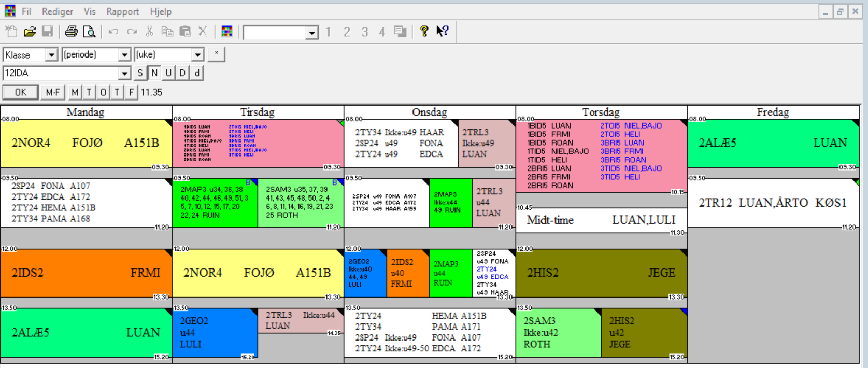Click the Open file folder icon
Image resolution: width=868 pixels, height=368 pixels.
[30, 32]
